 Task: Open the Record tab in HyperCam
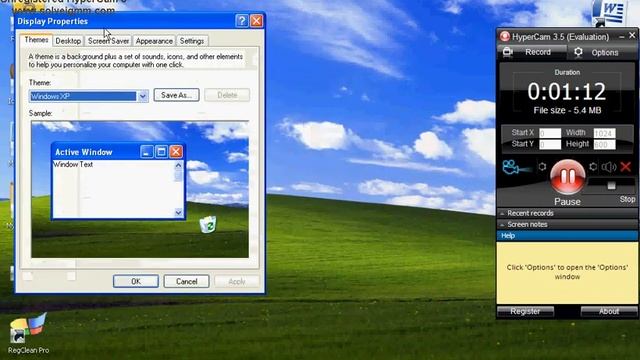(532, 52)
